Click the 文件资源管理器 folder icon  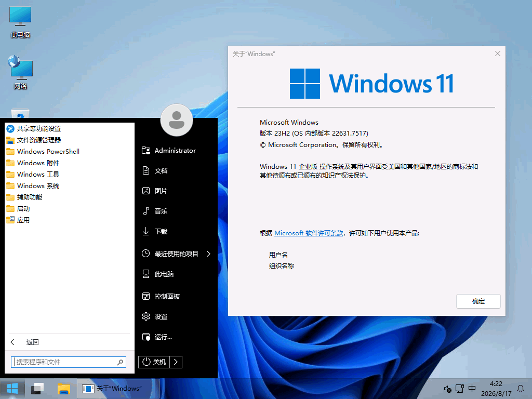click(x=10, y=140)
